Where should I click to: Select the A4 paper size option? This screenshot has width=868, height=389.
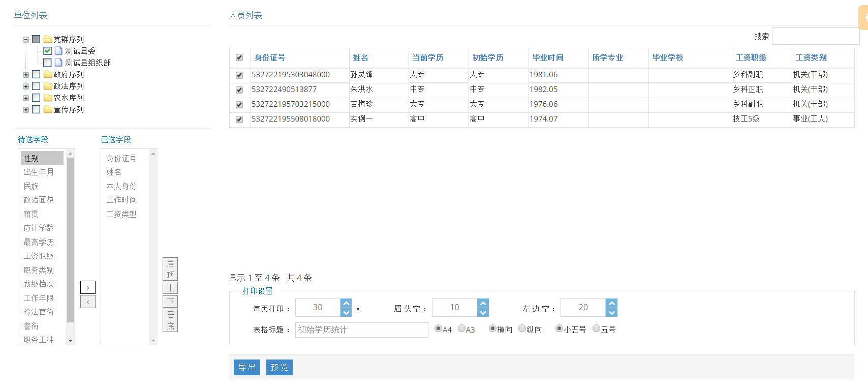click(x=438, y=328)
